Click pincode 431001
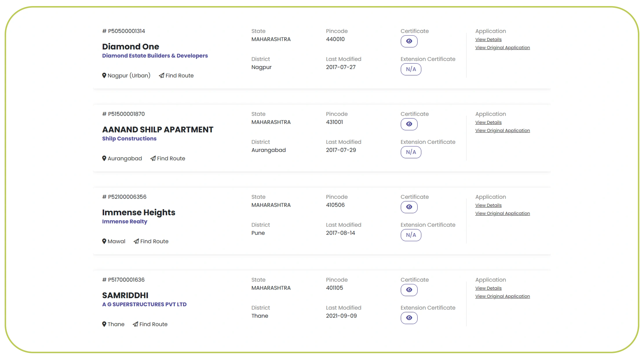The image size is (644, 359). [334, 122]
